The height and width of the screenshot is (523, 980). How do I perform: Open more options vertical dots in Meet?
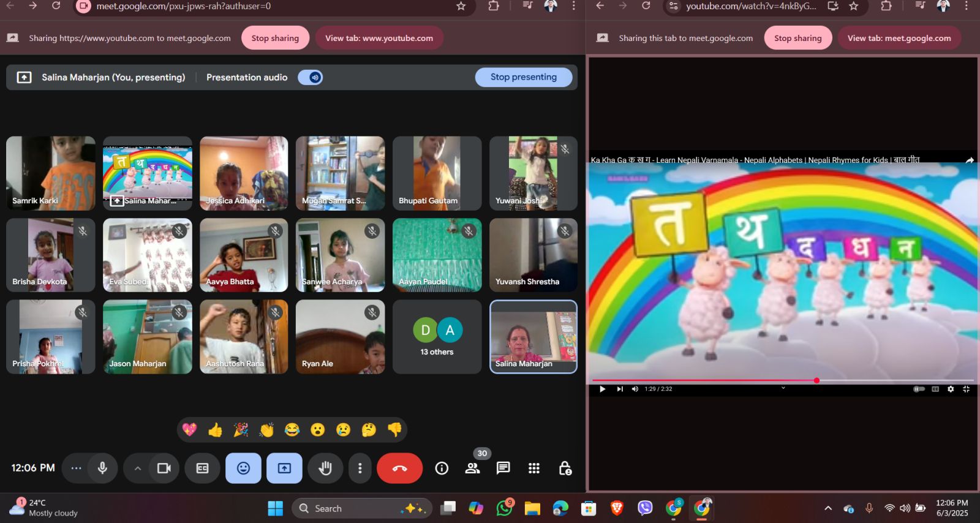360,468
